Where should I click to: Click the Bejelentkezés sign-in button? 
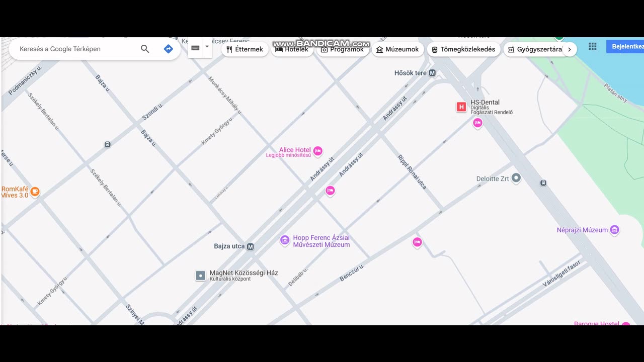click(x=625, y=47)
